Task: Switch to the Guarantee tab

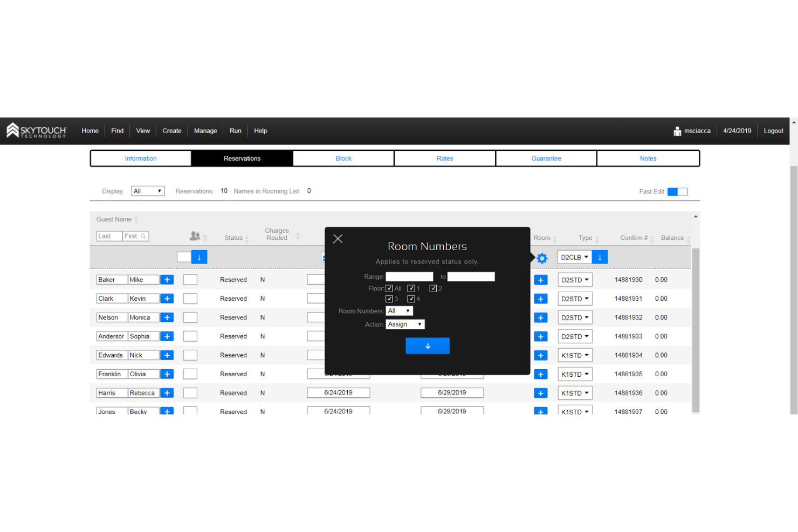Action: (546, 158)
